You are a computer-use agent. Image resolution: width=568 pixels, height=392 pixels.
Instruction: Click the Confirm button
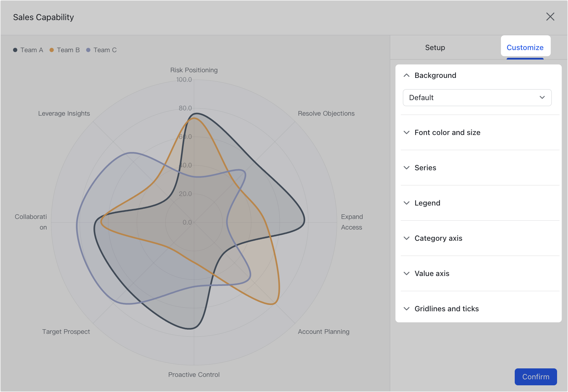pos(536,376)
